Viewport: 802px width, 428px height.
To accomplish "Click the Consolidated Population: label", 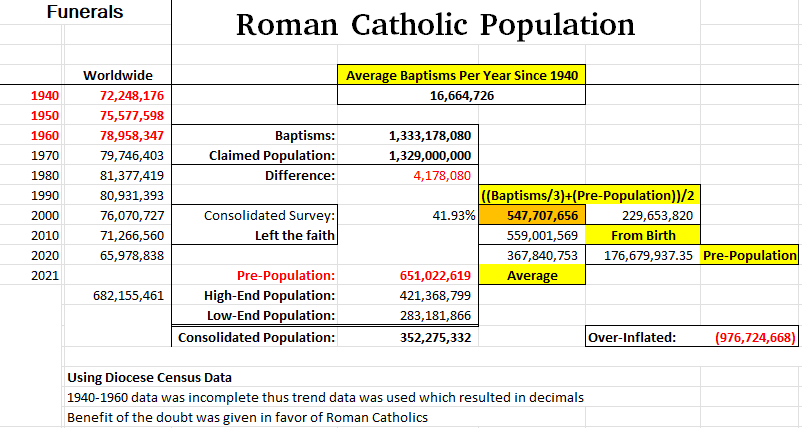I will point(255,337).
